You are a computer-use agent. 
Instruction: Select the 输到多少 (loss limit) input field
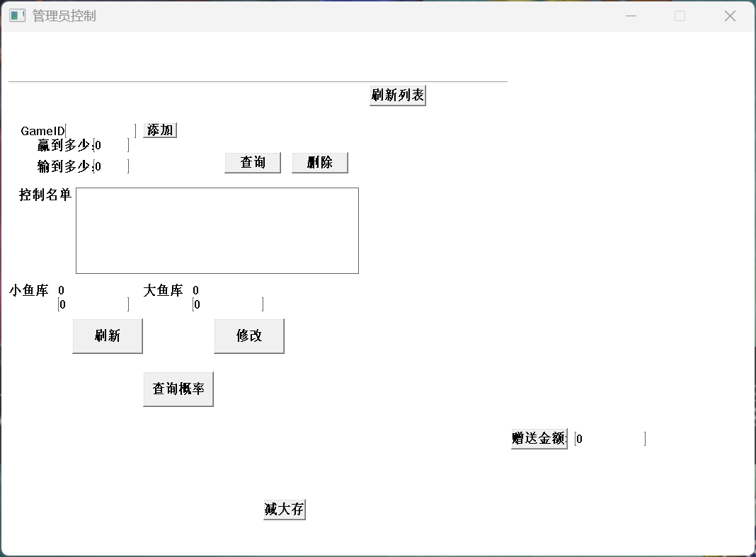click(x=110, y=166)
